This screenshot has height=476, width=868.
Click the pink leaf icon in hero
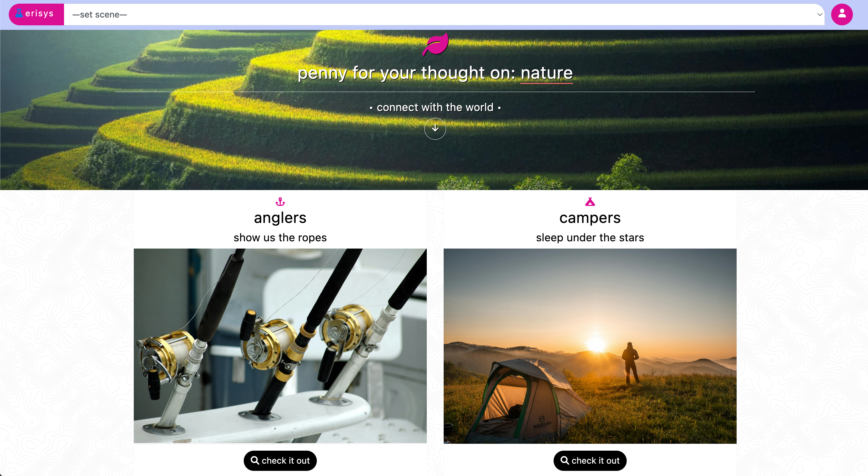point(435,44)
